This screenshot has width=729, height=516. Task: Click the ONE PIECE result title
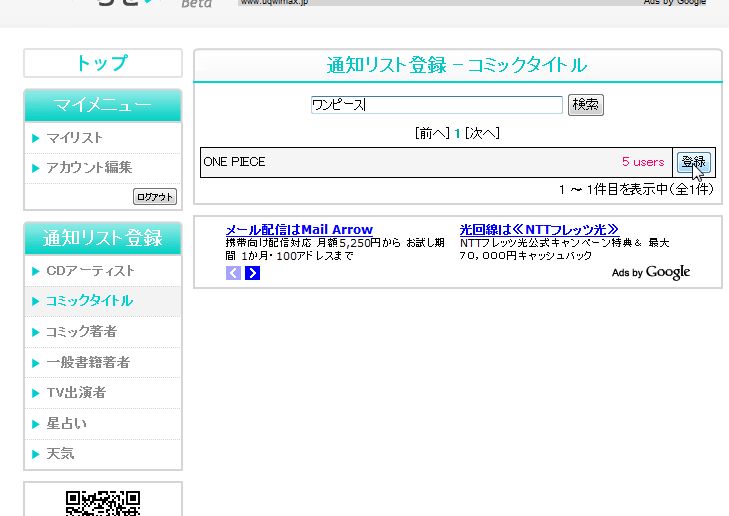coord(234,162)
